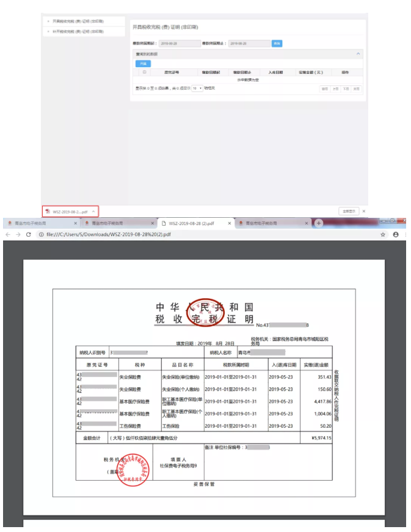Click the browser forward arrow
Screen dimensions: 411x532
[x=18, y=234]
